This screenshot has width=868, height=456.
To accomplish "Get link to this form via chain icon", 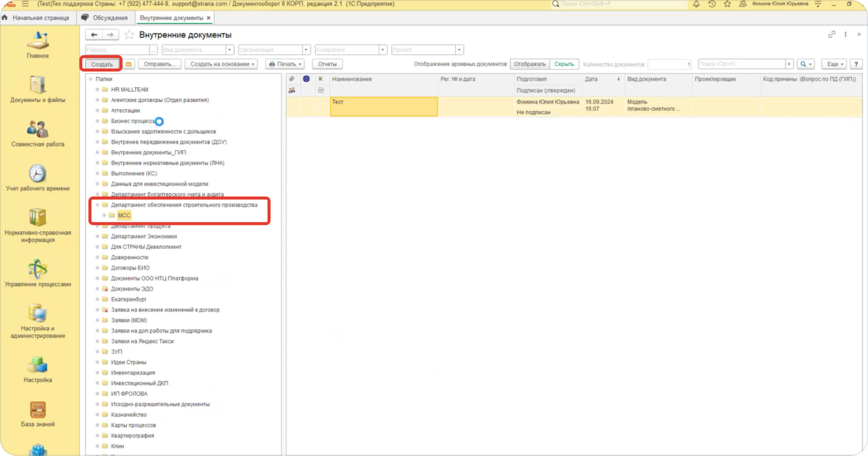I will click(x=831, y=35).
